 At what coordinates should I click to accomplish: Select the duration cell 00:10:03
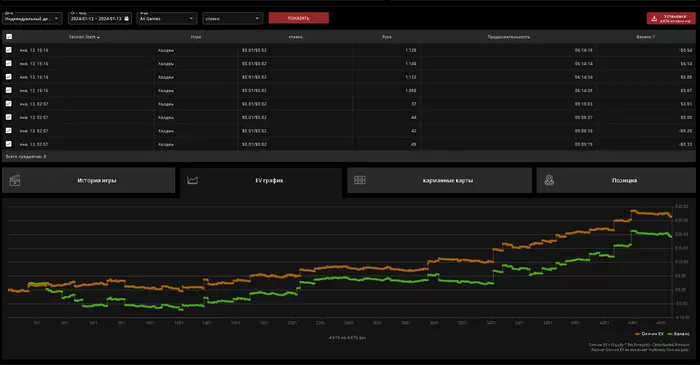coord(583,104)
